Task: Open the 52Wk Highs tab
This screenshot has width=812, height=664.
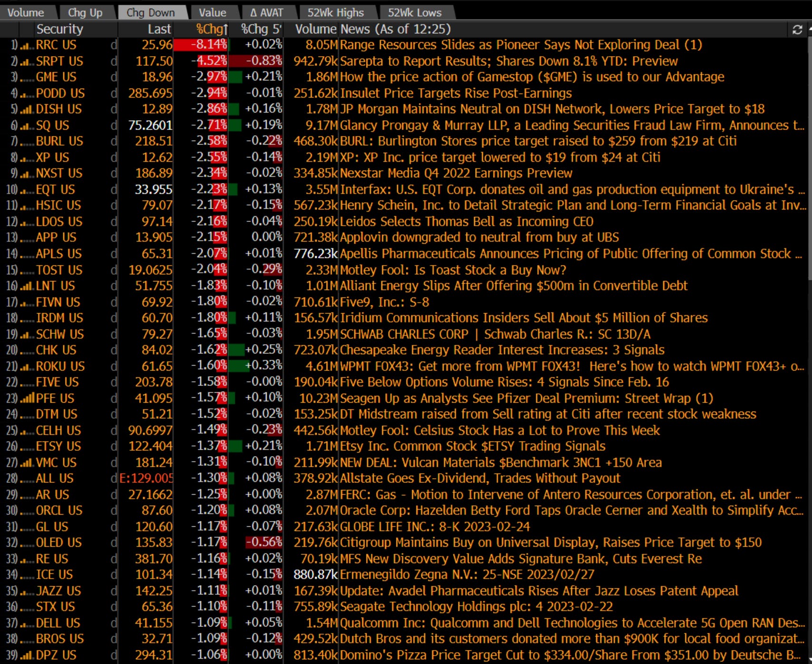Action: pyautogui.click(x=335, y=12)
